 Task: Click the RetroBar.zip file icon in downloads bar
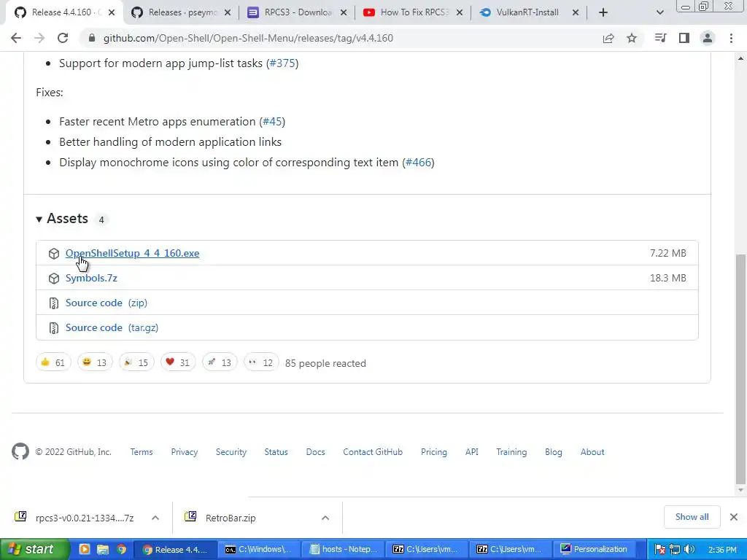pos(190,516)
